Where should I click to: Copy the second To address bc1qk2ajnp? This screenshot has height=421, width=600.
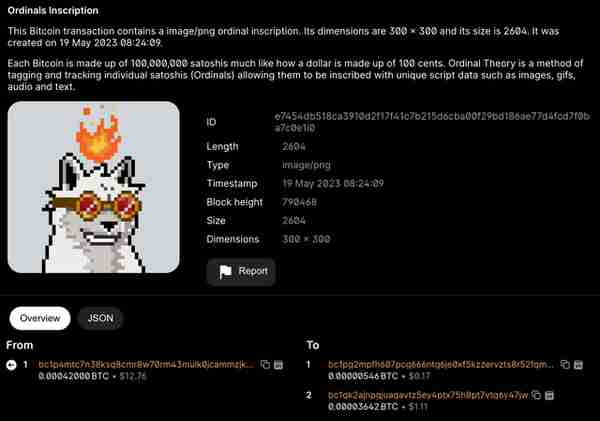click(536, 395)
